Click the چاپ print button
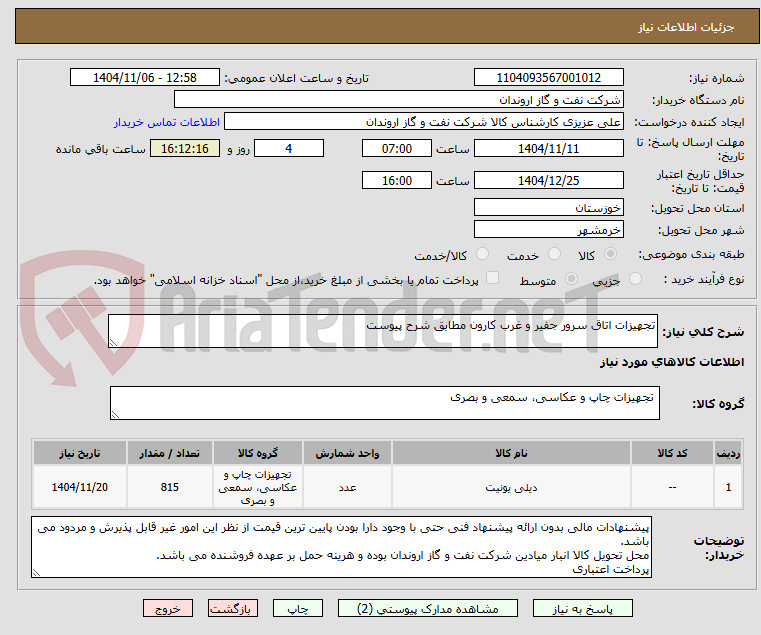The height and width of the screenshot is (635, 761). pos(298,608)
